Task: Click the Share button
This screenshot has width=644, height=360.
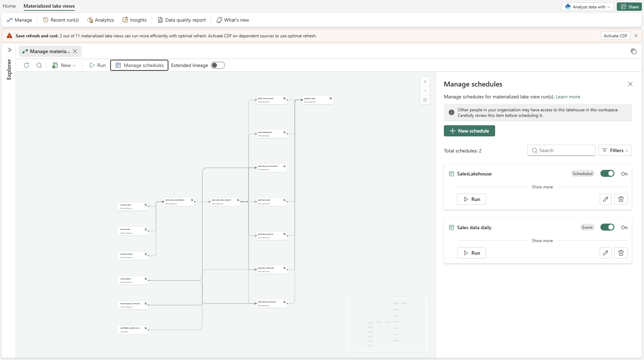Action: pos(629,7)
